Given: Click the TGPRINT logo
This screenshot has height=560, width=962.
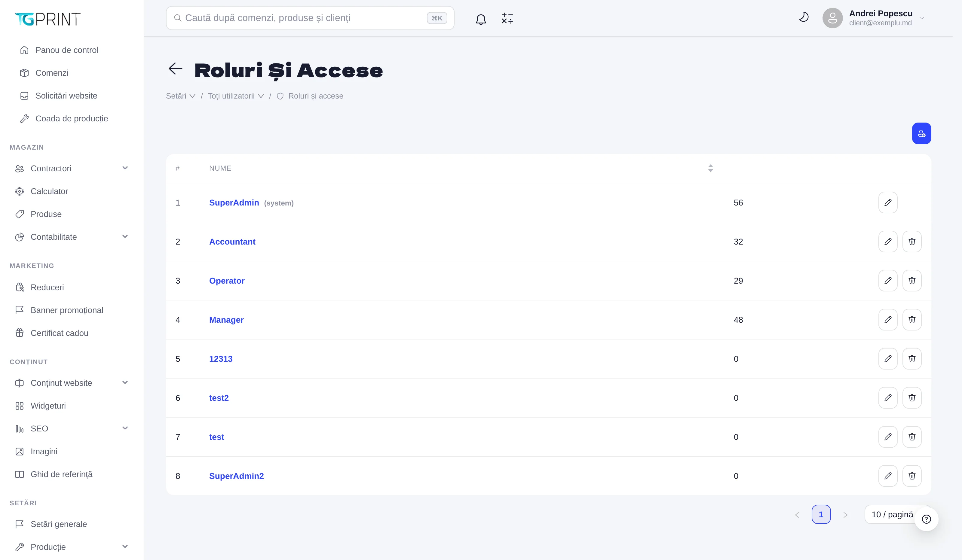Looking at the screenshot, I should tap(48, 19).
